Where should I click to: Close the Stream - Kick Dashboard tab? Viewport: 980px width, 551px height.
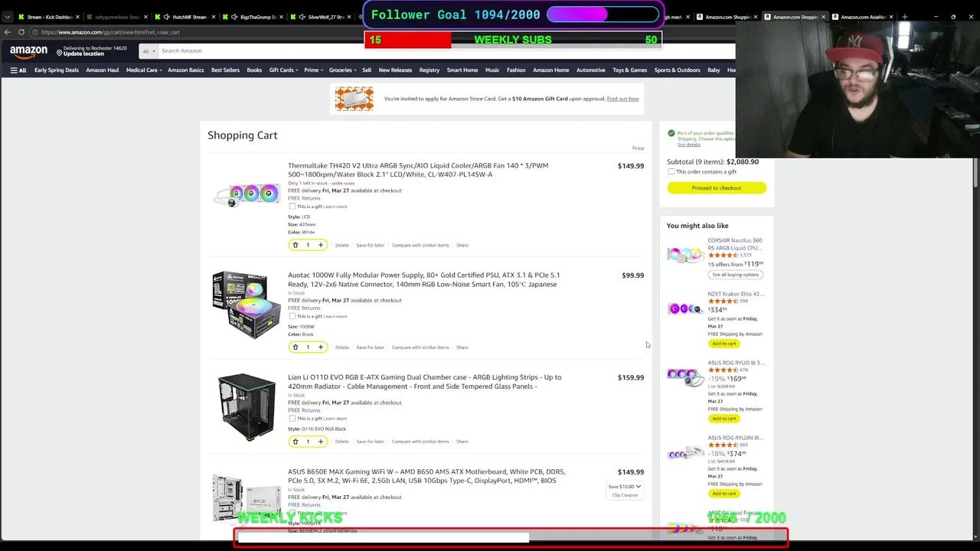(77, 17)
